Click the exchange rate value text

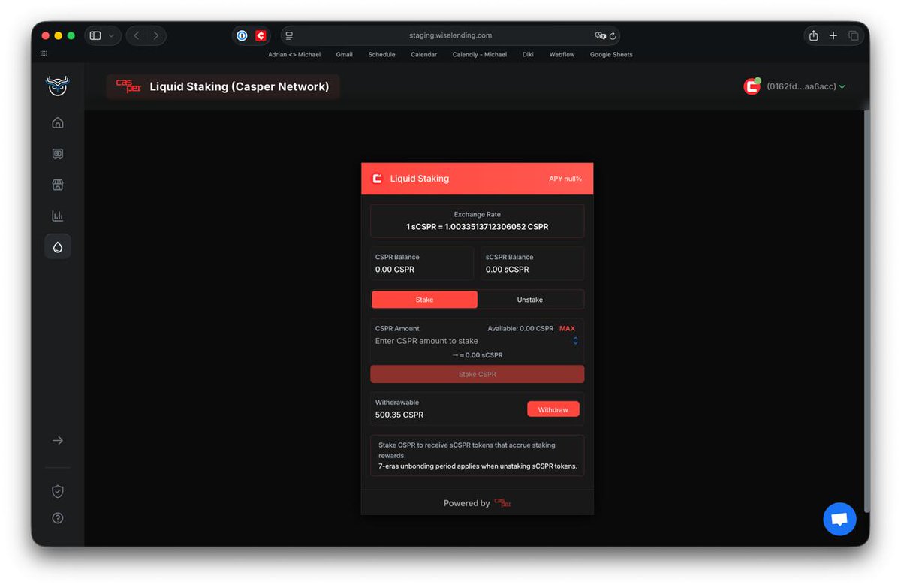[478, 227]
